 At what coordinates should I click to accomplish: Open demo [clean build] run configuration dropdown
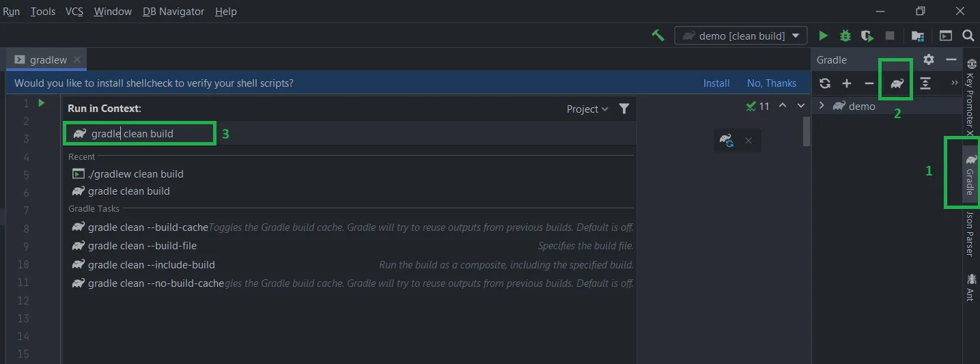(x=741, y=36)
